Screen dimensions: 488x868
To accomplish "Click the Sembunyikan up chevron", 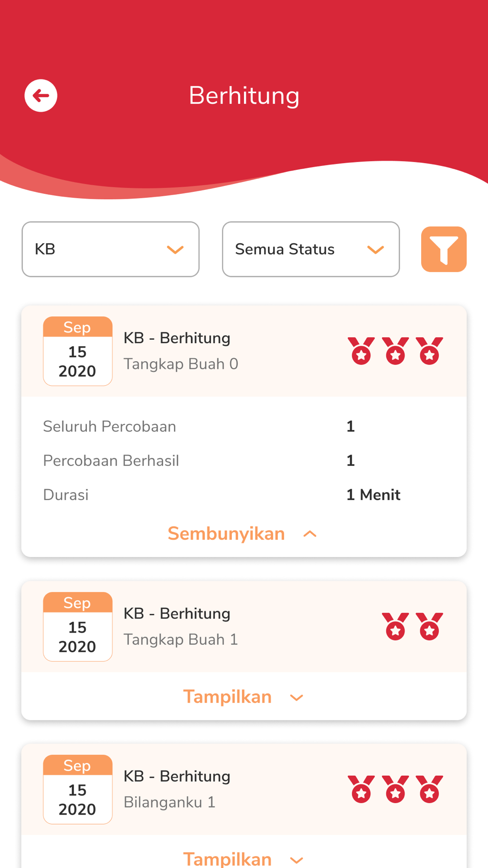I will (x=310, y=534).
